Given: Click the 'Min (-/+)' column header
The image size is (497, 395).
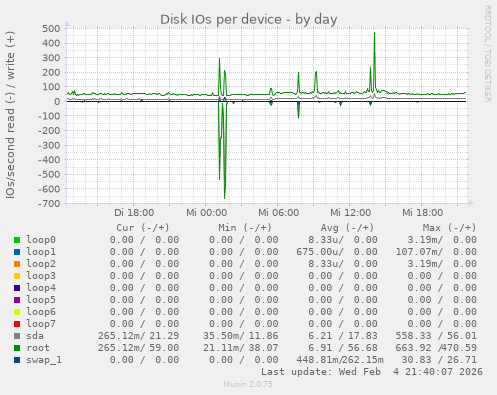Looking at the screenshot, I should tap(245, 228).
